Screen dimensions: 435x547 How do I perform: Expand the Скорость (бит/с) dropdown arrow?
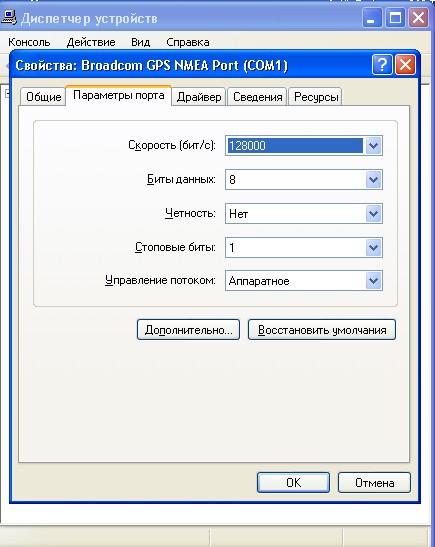373,145
